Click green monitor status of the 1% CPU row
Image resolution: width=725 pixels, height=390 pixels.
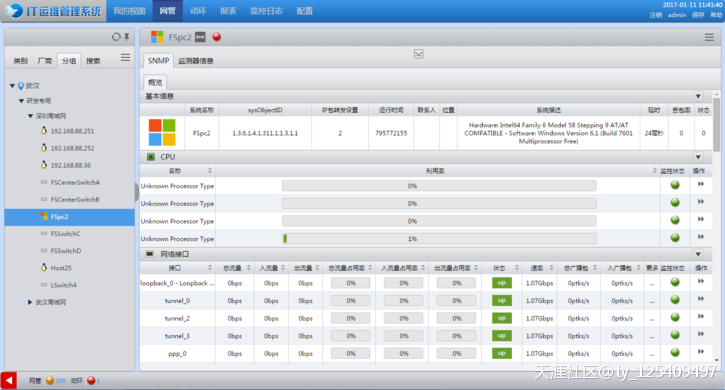[x=675, y=238]
